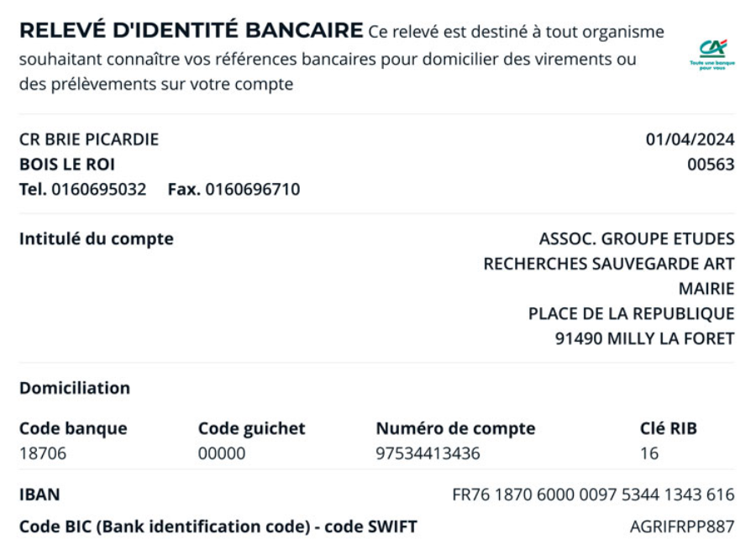This screenshot has width=756, height=555.
Task: Click the Code guichet value 00000
Action: coord(222,453)
